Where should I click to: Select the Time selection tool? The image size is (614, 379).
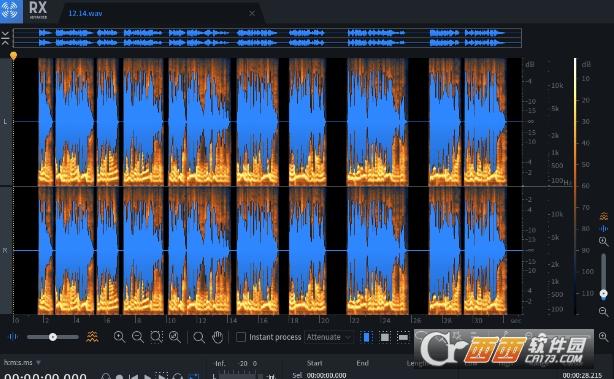tap(367, 337)
